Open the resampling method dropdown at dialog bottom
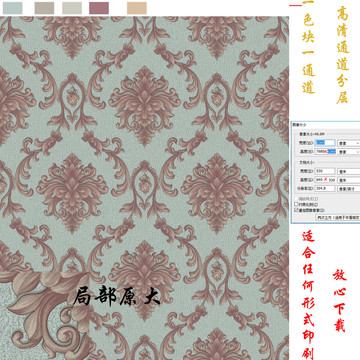Viewport: 360px width, 360px height. click(x=338, y=217)
